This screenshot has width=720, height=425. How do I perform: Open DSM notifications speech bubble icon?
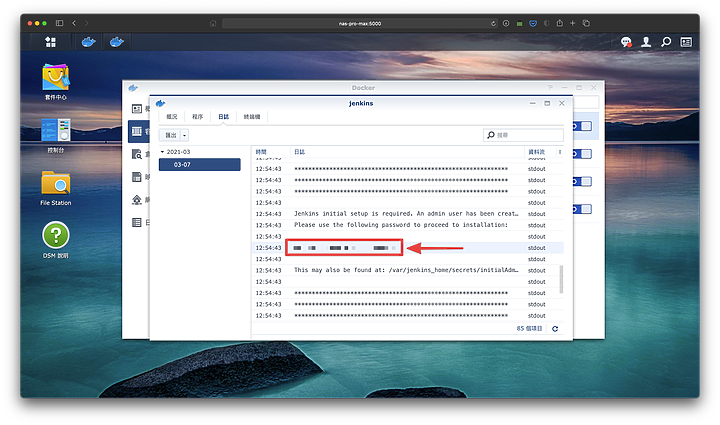(626, 42)
